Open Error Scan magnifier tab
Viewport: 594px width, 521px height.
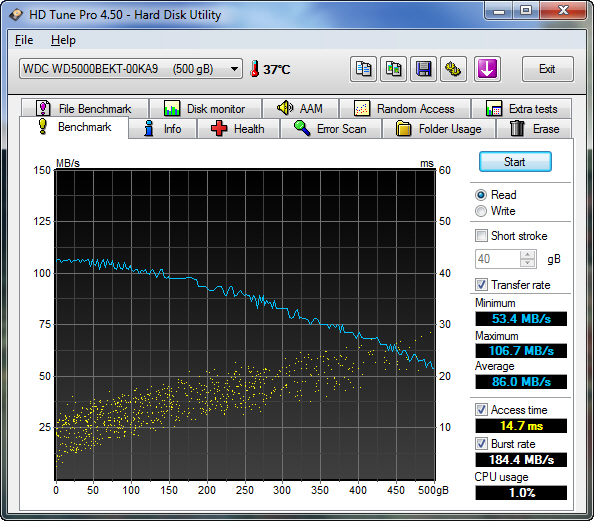331,129
